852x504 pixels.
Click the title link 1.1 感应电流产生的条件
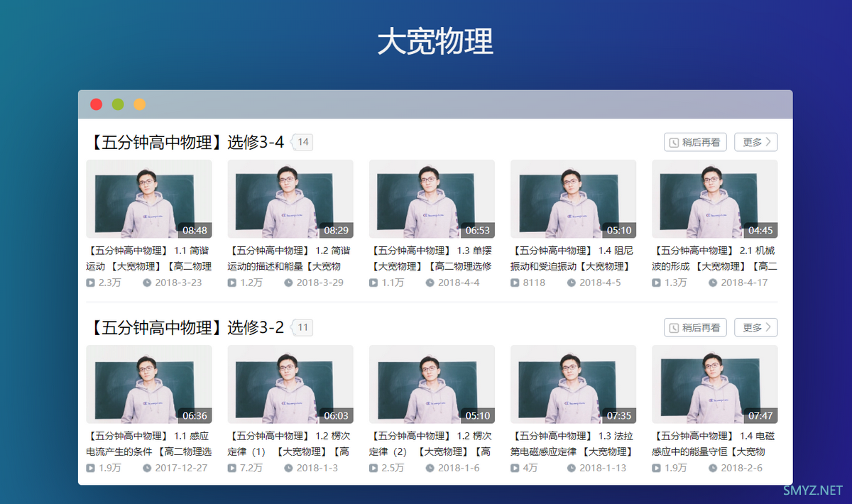[x=148, y=444]
